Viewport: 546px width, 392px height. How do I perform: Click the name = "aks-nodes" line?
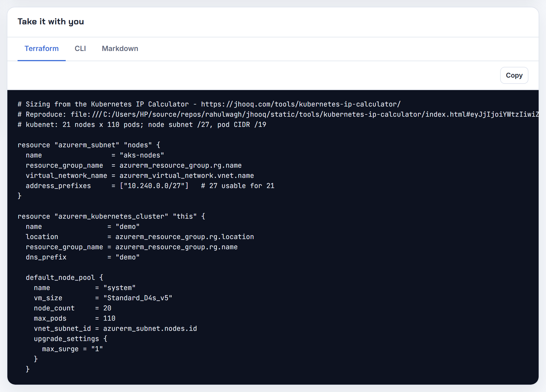pyautogui.click(x=95, y=155)
